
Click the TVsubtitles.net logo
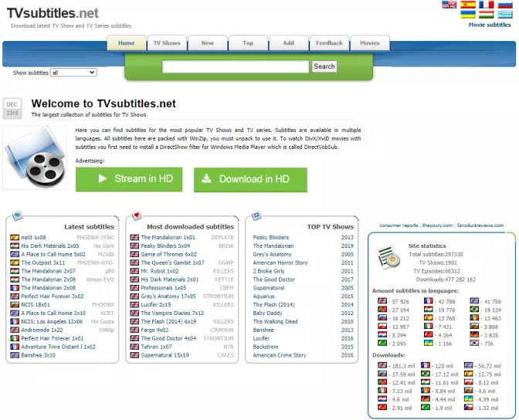53,13
